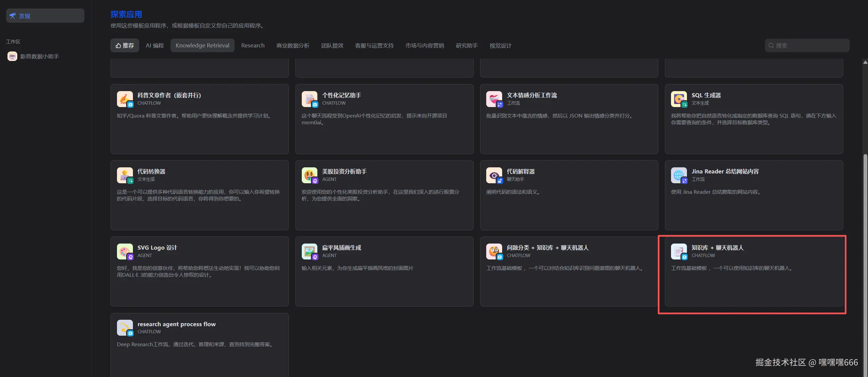This screenshot has height=377, width=868.
Task: Open the SVG Logo 设计 template title
Action: (157, 248)
